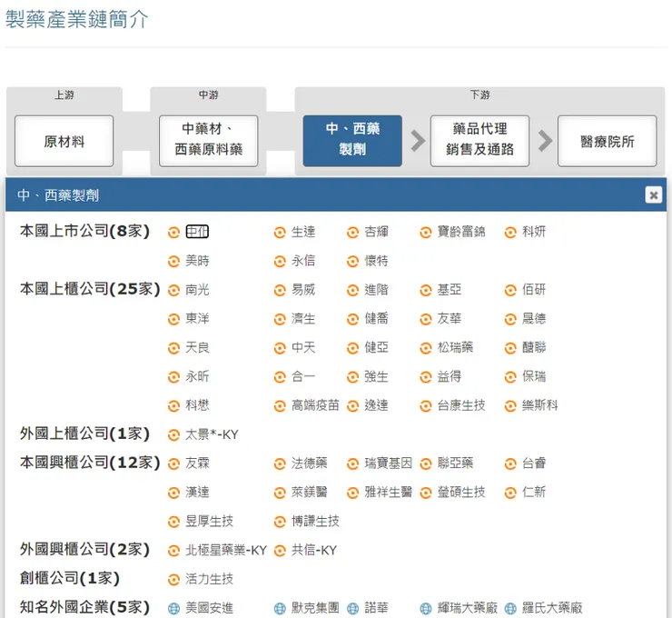Image resolution: width=672 pixels, height=618 pixels.
Task: Select the 醫療院所 box
Action: click(x=607, y=141)
